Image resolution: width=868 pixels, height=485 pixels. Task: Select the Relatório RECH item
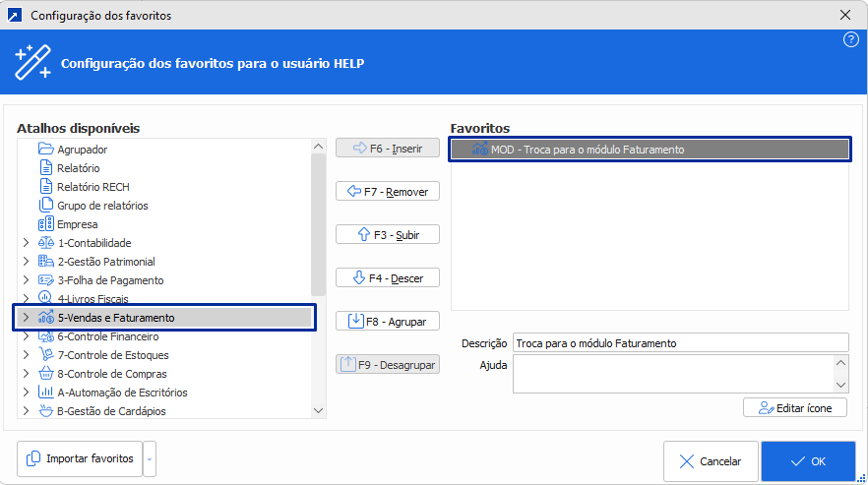(93, 187)
